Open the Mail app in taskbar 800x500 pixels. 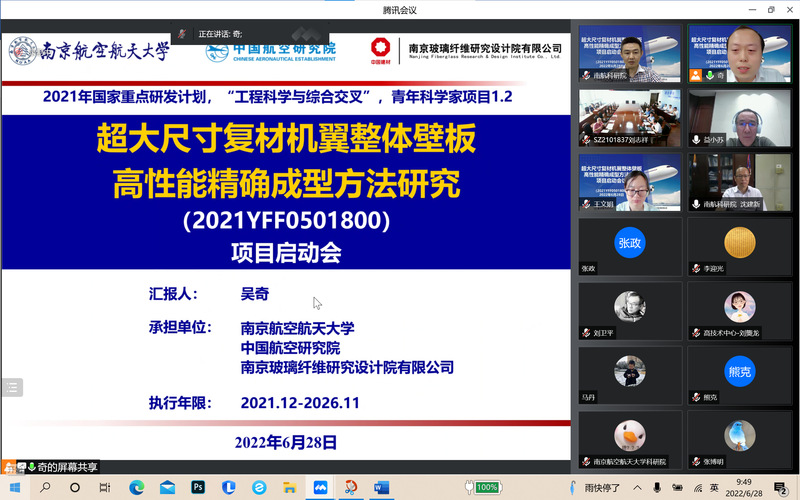[167, 487]
